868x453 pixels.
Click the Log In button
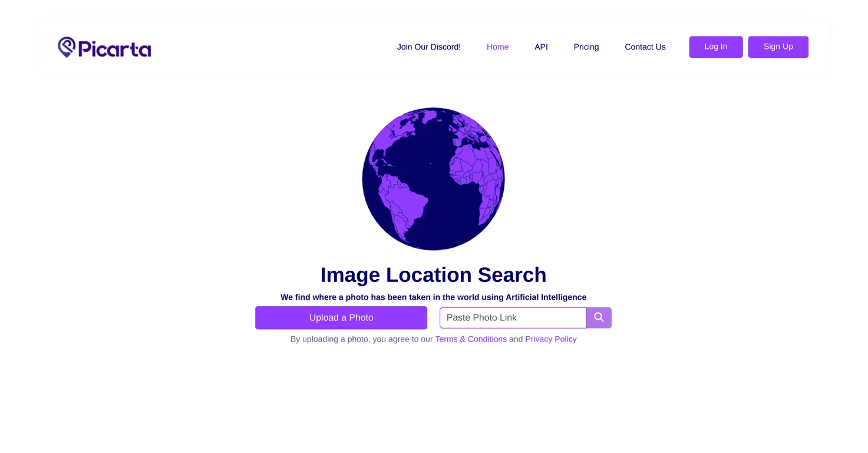tap(716, 47)
